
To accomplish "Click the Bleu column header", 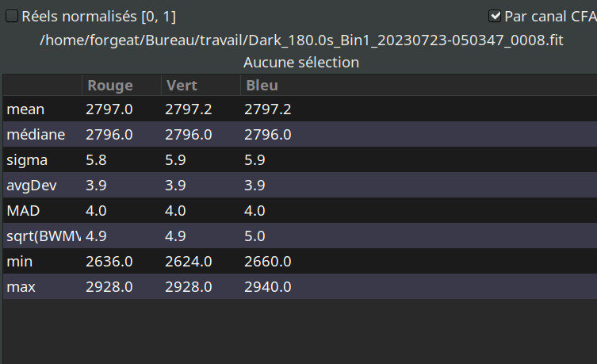I will click(x=262, y=85).
